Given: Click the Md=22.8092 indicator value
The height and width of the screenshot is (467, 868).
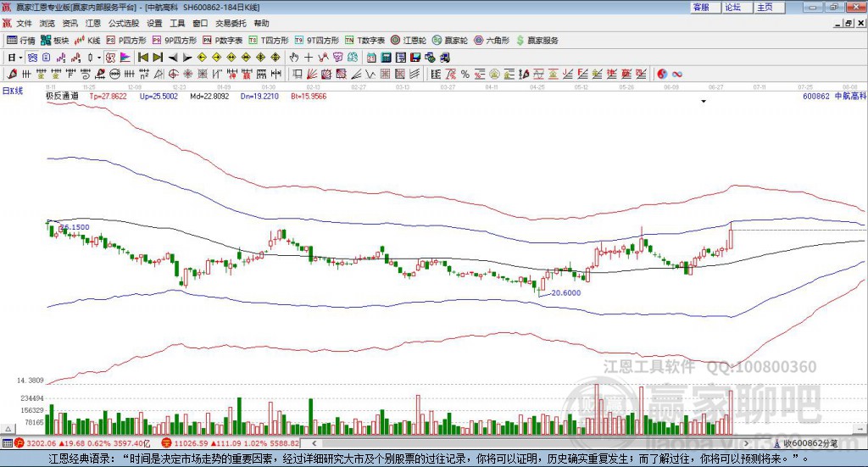Looking at the screenshot, I should (x=209, y=96).
